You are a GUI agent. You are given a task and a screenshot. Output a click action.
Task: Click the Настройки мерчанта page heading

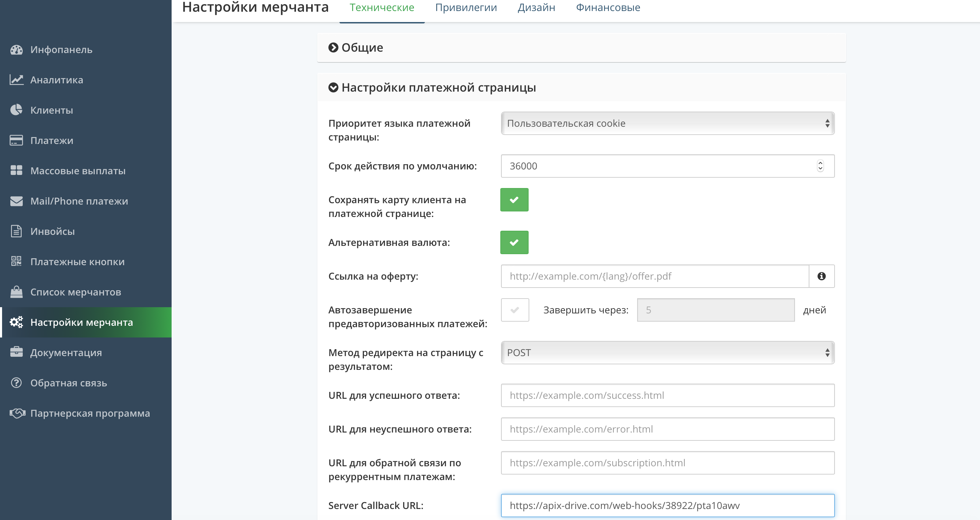255,7
